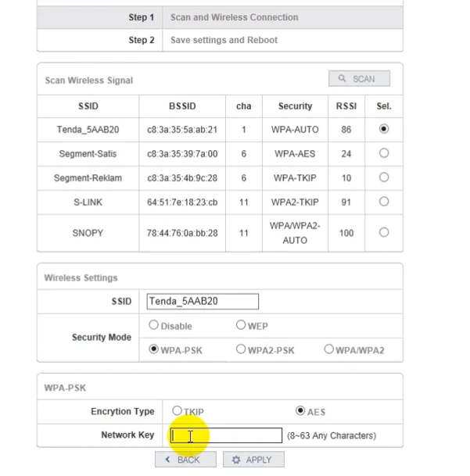Click BSSID 64:51:7e:18:23:cb

click(182, 202)
